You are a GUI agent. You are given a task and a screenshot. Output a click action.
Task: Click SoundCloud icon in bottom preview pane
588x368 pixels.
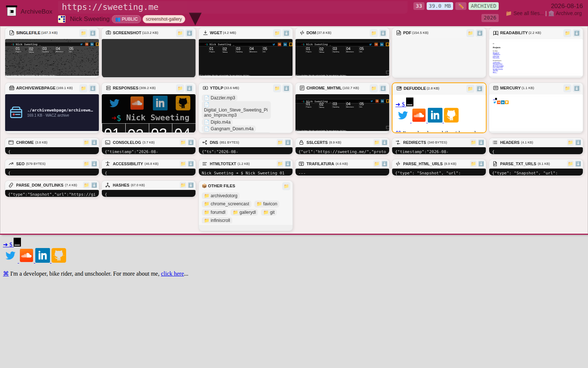coord(26,255)
